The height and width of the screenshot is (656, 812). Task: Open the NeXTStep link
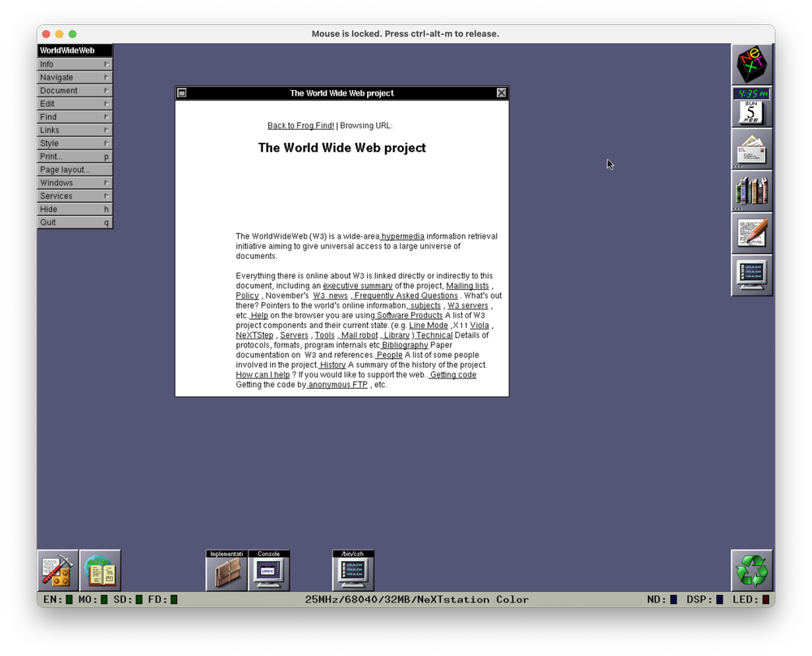[254, 335]
